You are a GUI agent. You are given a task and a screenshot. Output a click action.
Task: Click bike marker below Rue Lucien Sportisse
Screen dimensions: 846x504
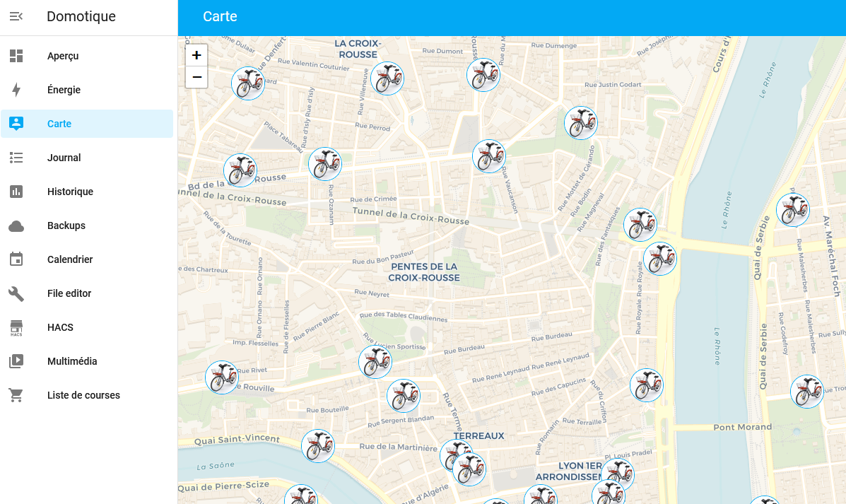[375, 362]
